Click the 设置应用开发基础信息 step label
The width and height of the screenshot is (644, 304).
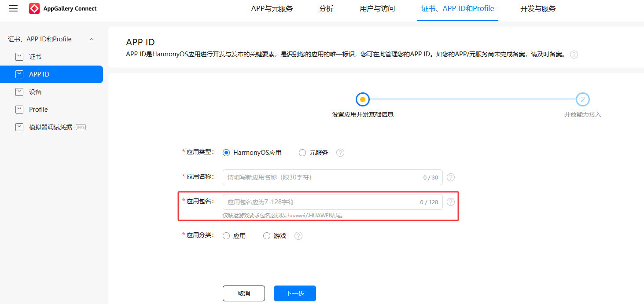point(363,114)
